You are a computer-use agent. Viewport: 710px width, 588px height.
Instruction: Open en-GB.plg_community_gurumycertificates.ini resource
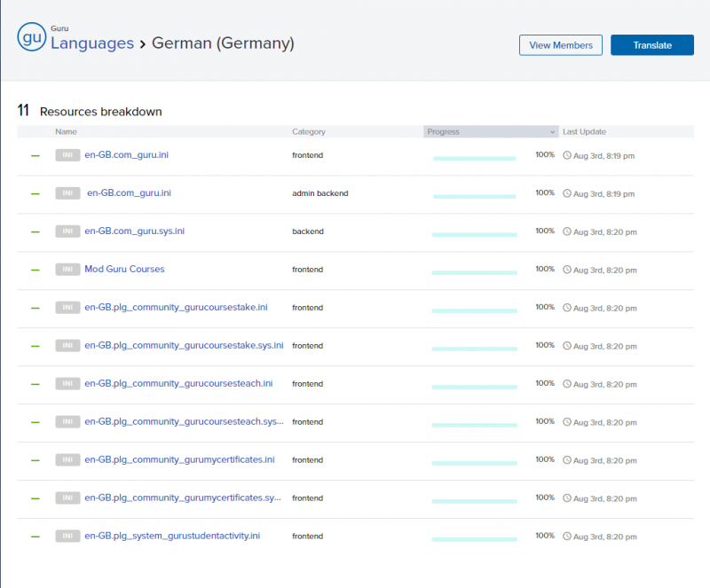[180, 459]
